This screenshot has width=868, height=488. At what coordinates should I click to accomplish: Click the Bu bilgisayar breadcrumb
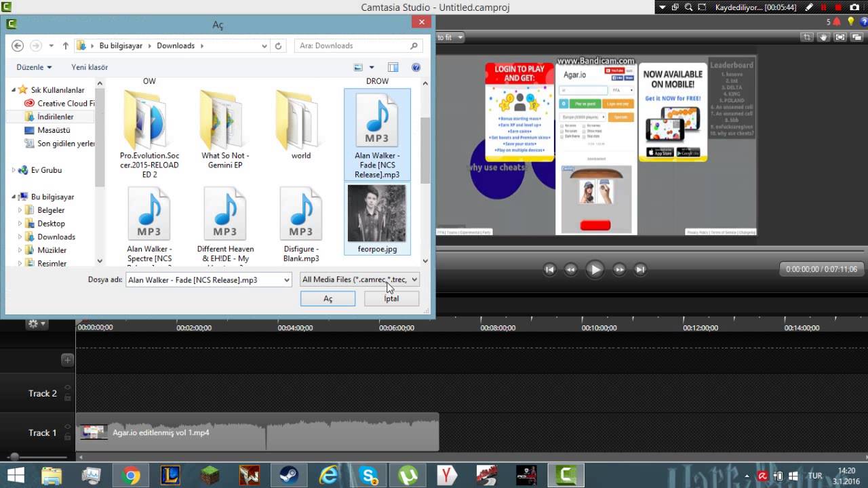[121, 45]
